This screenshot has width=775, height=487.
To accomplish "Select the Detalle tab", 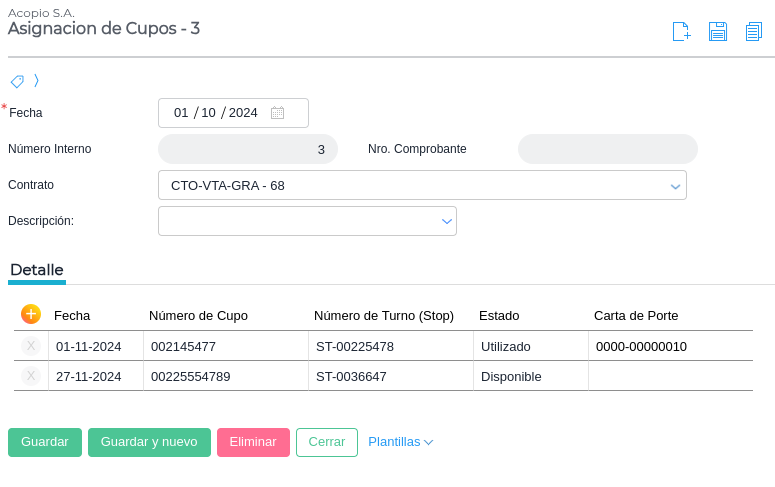I will (x=37, y=270).
